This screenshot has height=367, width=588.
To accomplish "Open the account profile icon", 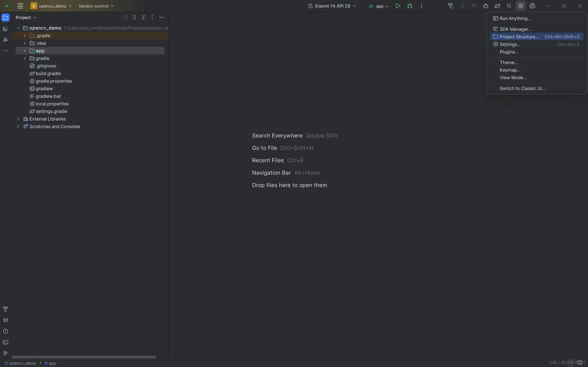I will [532, 6].
